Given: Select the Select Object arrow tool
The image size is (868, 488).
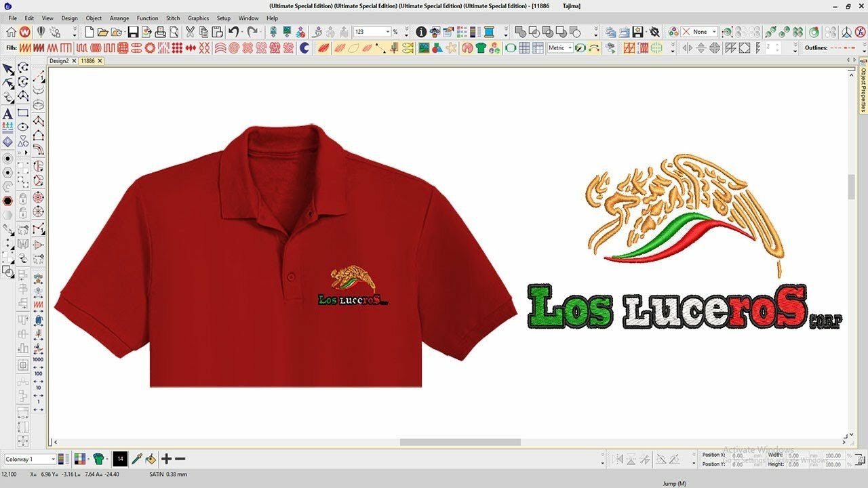Looking at the screenshot, I should coord(8,69).
